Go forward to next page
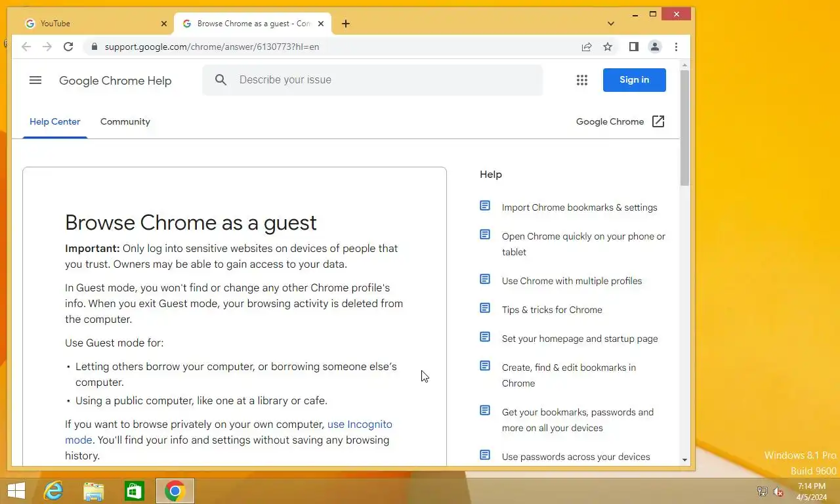The height and width of the screenshot is (504, 840). 47,47
